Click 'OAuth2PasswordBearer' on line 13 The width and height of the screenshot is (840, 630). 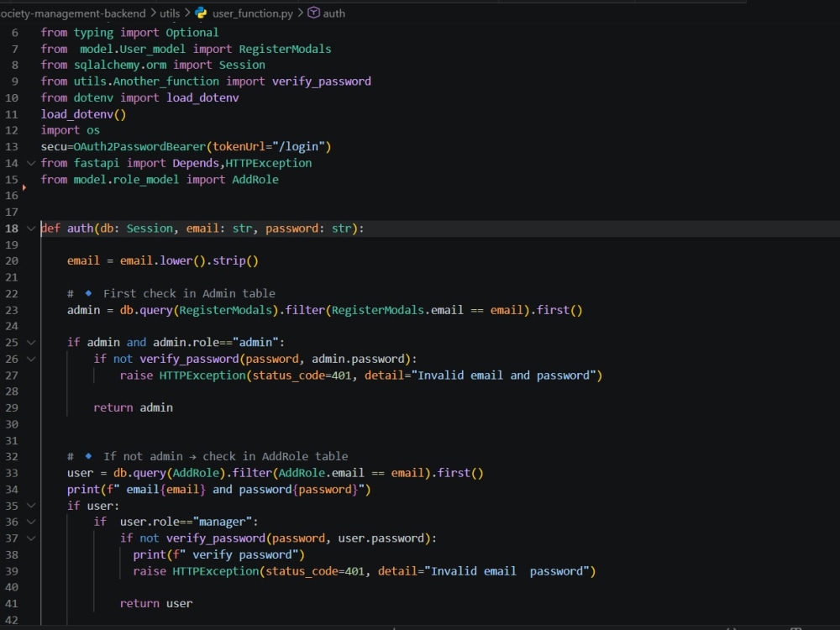pyautogui.click(x=139, y=147)
